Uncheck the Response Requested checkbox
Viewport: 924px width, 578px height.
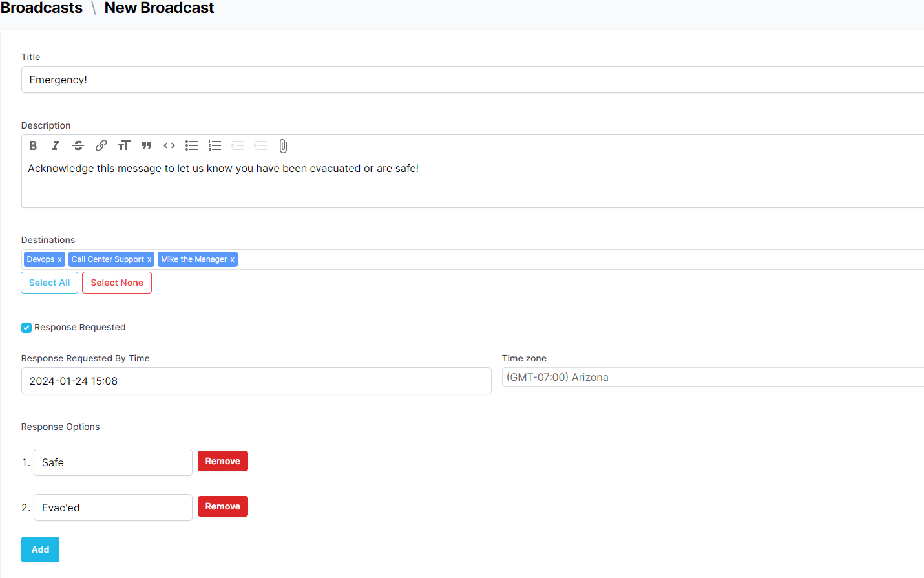tap(26, 327)
